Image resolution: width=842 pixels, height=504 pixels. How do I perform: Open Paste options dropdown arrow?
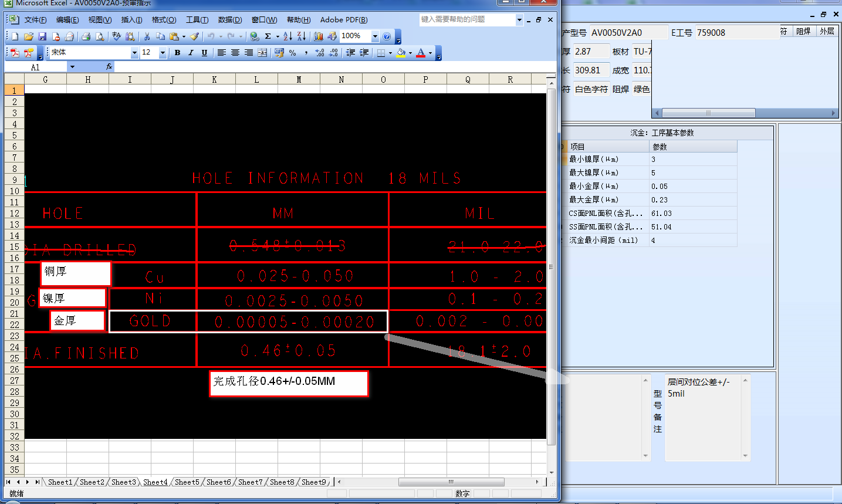click(x=184, y=36)
